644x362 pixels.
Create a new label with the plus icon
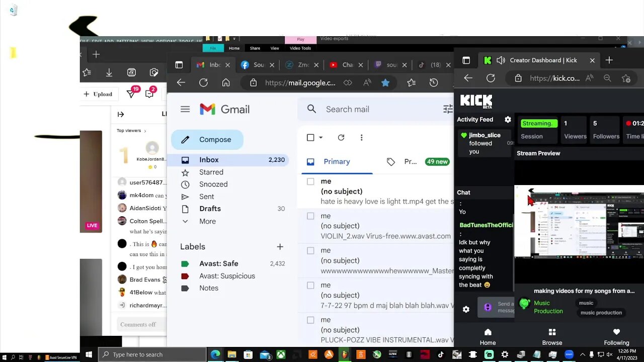(x=280, y=246)
